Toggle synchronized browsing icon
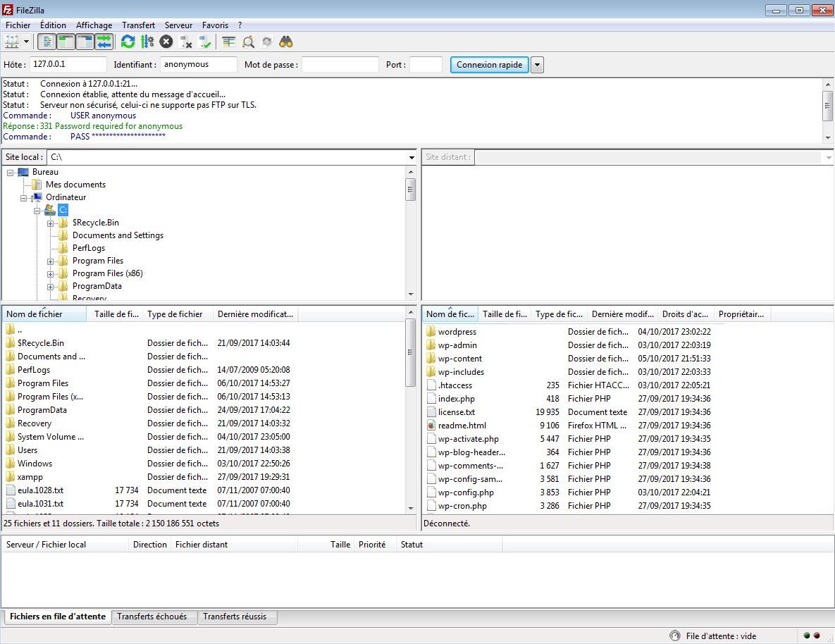 click(x=267, y=42)
